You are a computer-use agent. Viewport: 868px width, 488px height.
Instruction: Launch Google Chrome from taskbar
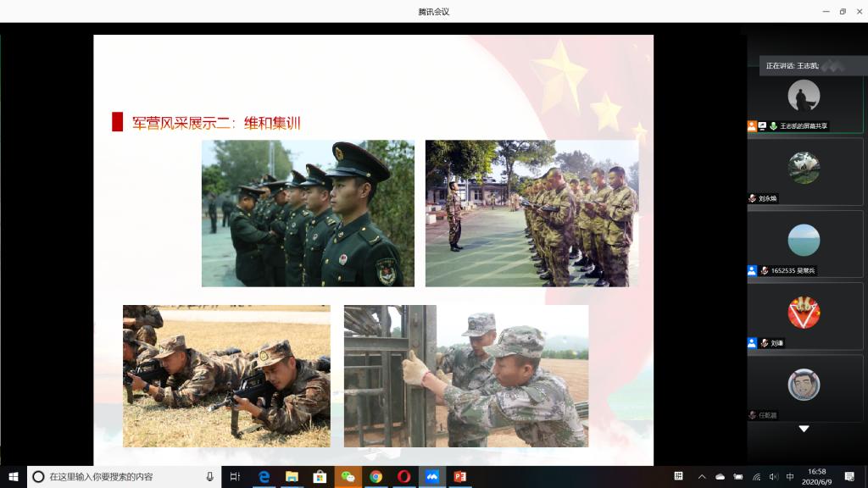pos(376,477)
